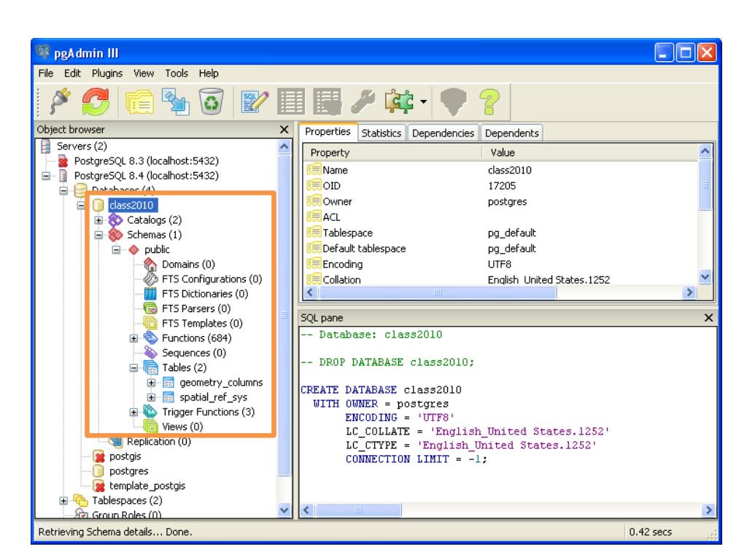Click the Views (0) node icon
The image size is (747, 560).
point(150,427)
